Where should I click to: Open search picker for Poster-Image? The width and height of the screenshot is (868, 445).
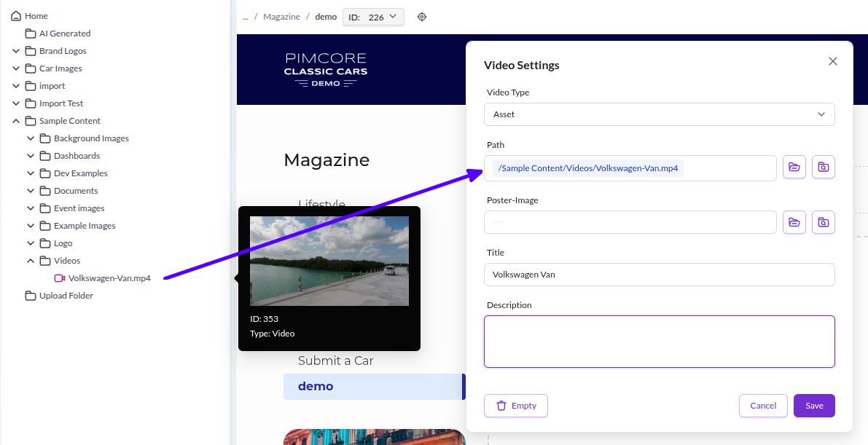click(823, 223)
